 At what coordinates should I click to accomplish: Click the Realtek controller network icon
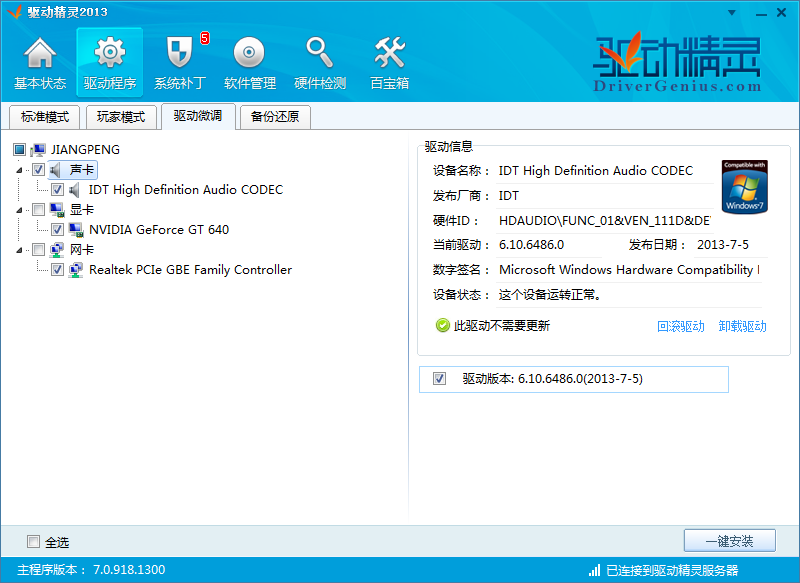[76, 269]
